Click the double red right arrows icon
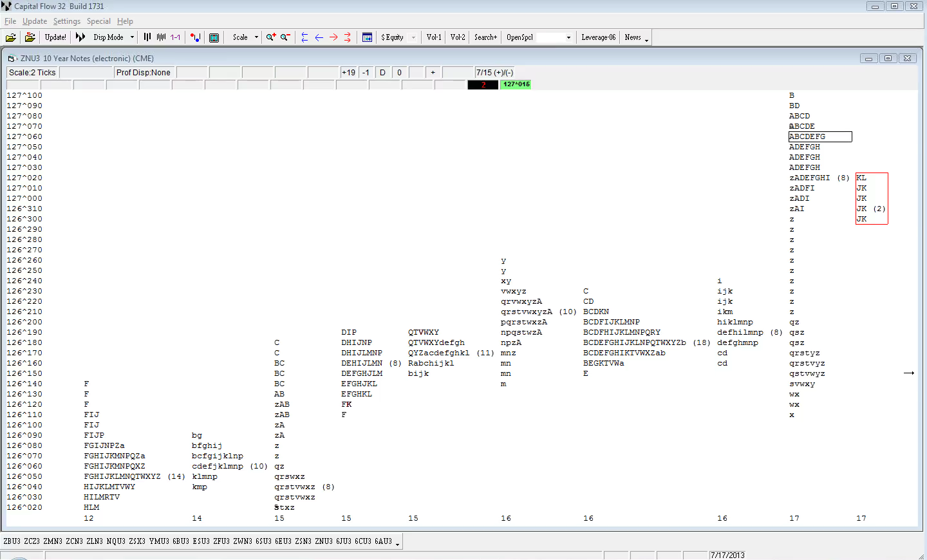The image size is (927, 560). pyautogui.click(x=348, y=37)
